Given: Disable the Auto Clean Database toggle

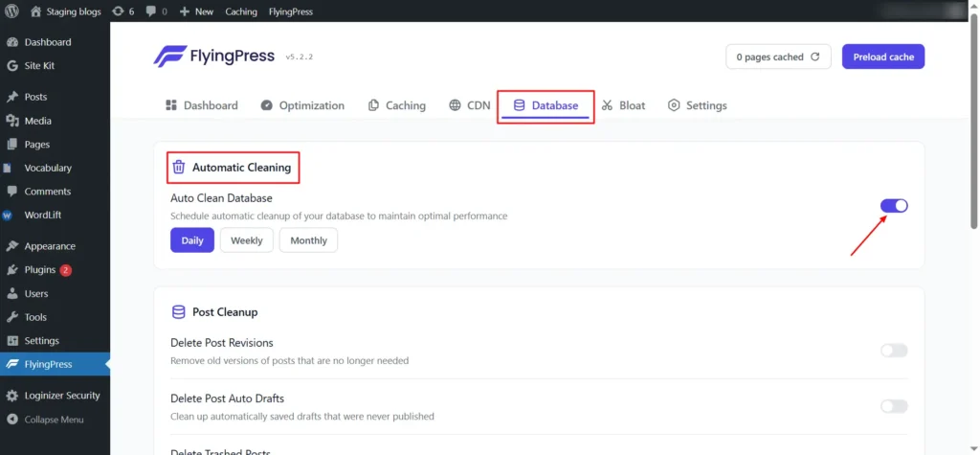Looking at the screenshot, I should point(894,206).
